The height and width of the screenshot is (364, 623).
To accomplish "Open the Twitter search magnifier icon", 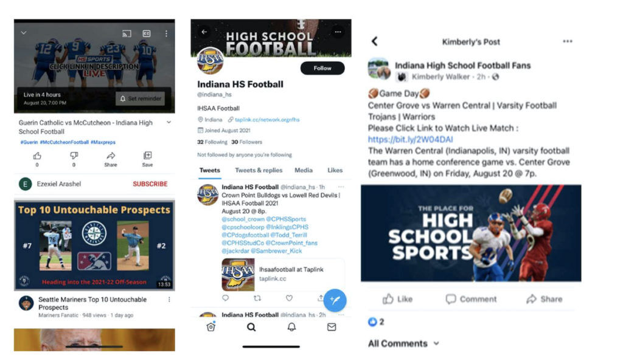I will coord(251,327).
